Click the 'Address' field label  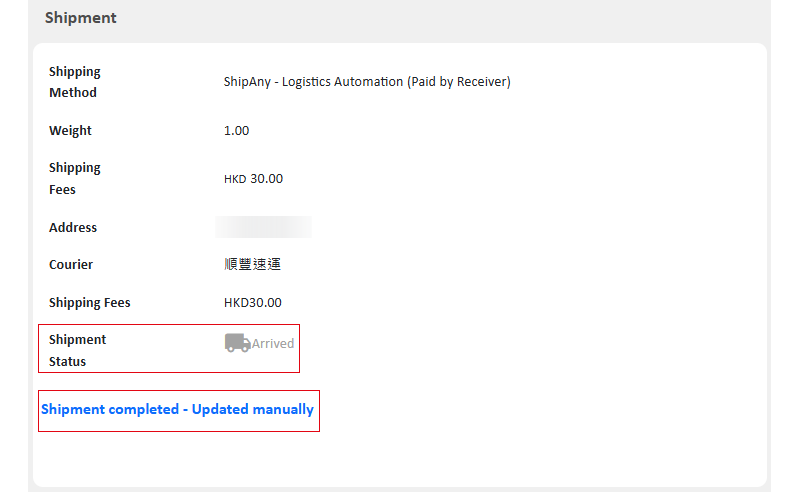[73, 228]
